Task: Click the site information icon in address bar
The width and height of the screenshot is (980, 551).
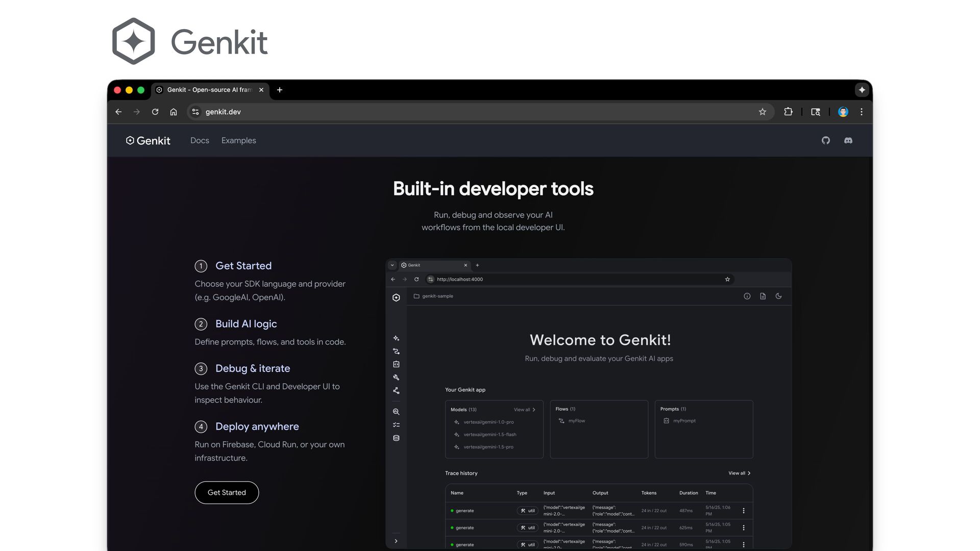Action: [x=195, y=112]
